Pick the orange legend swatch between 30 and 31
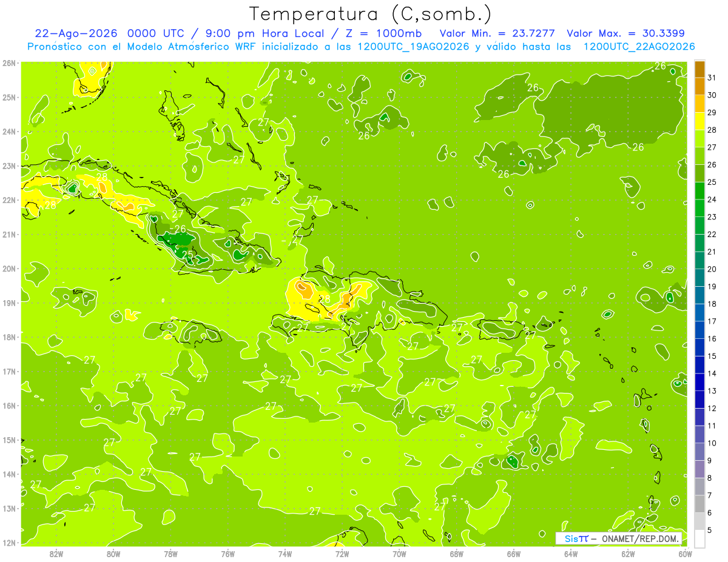 coord(699,86)
